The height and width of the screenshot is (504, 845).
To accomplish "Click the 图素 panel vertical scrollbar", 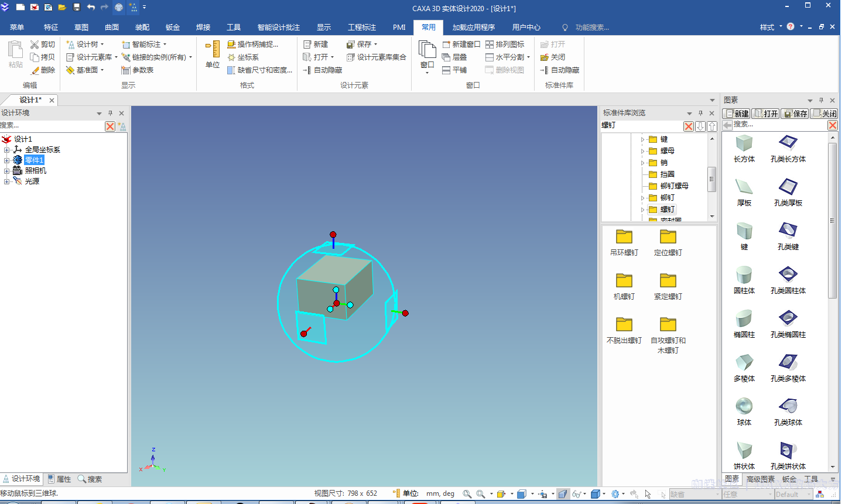I will tap(833, 220).
